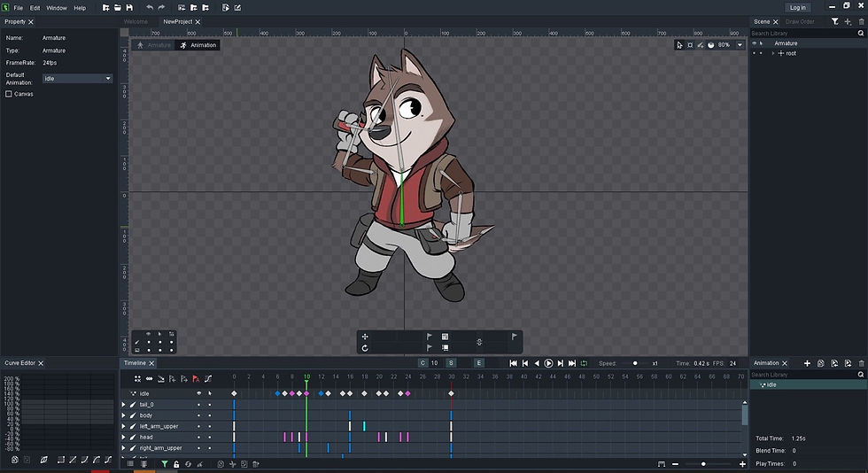Switch to the Draw Order tab
868x473 pixels.
point(800,21)
